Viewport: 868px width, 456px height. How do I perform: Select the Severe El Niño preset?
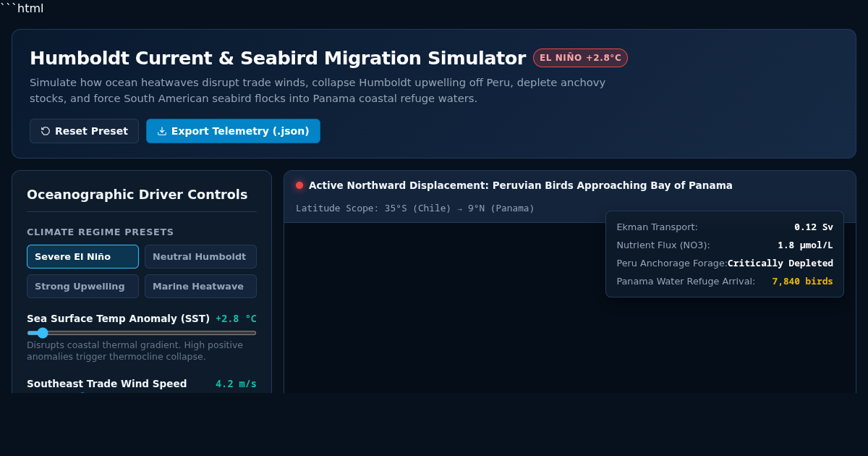tap(82, 256)
